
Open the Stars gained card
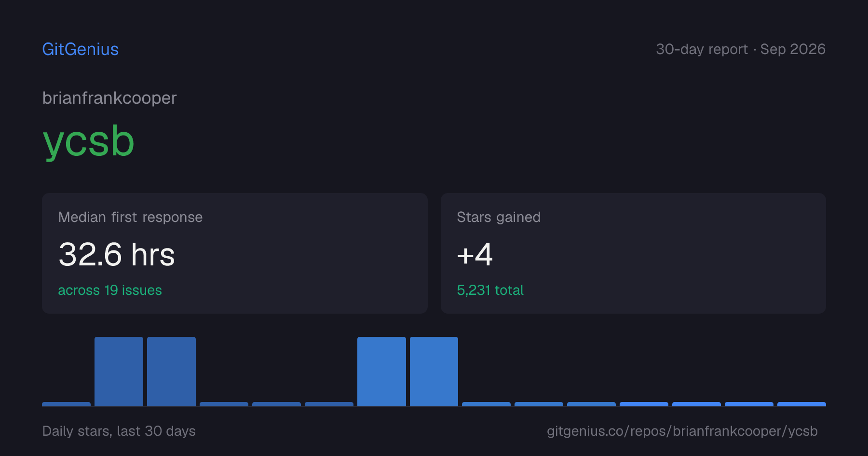(x=633, y=253)
